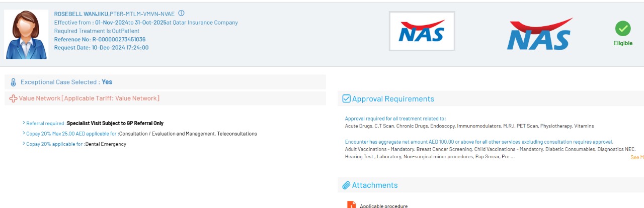Screen dimensions: 644x208
Task: Expand Copay 20% Max 25.00 AED chevron
Action: click(x=24, y=133)
